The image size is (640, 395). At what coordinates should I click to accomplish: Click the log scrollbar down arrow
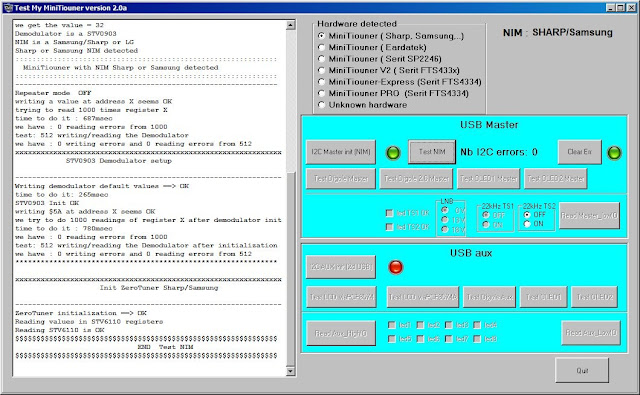(x=291, y=371)
